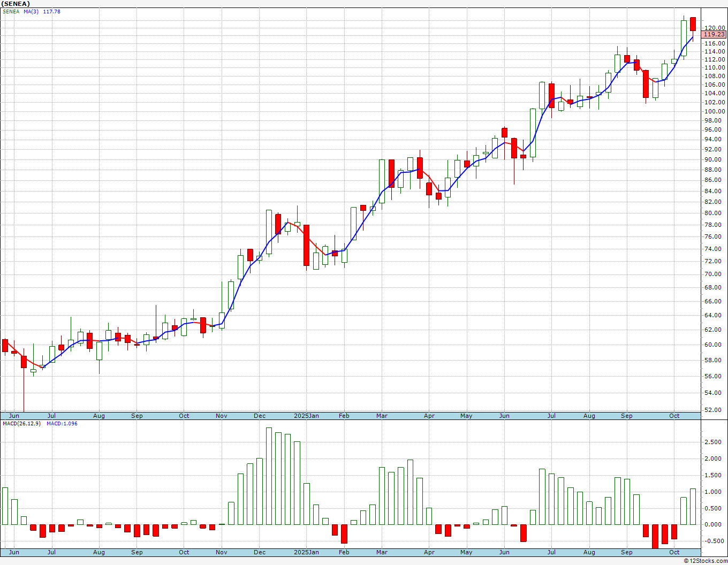Click the 100.00 price axis label
The width and height of the screenshot is (728, 565).
pyautogui.click(x=715, y=112)
